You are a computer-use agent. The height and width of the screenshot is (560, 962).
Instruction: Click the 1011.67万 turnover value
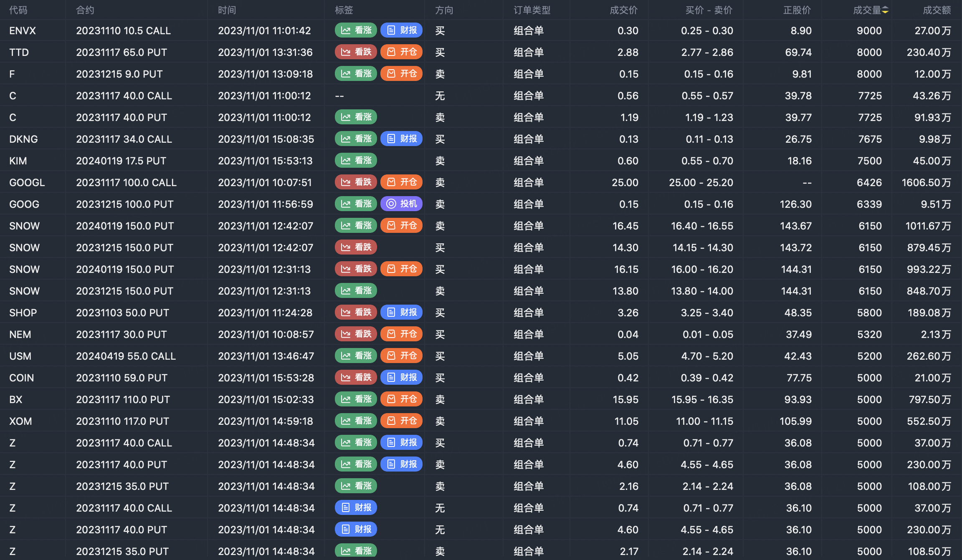pos(928,226)
